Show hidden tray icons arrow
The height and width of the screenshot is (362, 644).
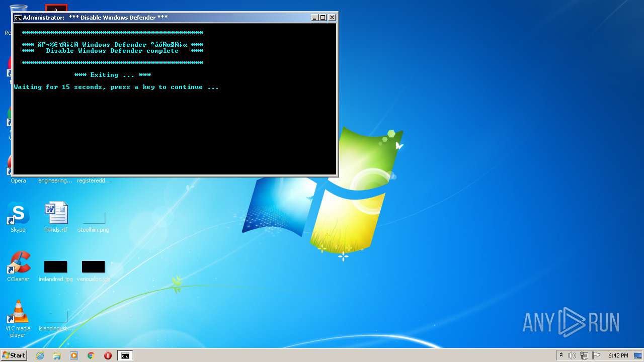[x=561, y=355]
